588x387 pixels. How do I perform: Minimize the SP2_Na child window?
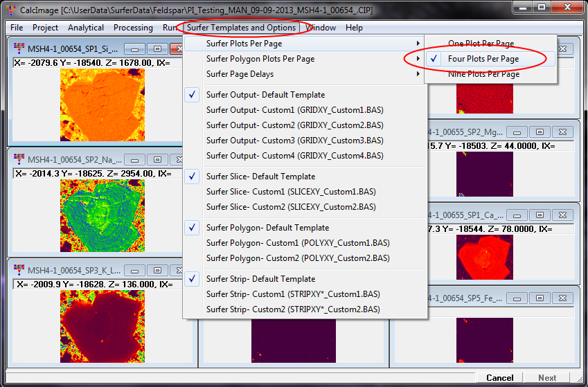136,159
